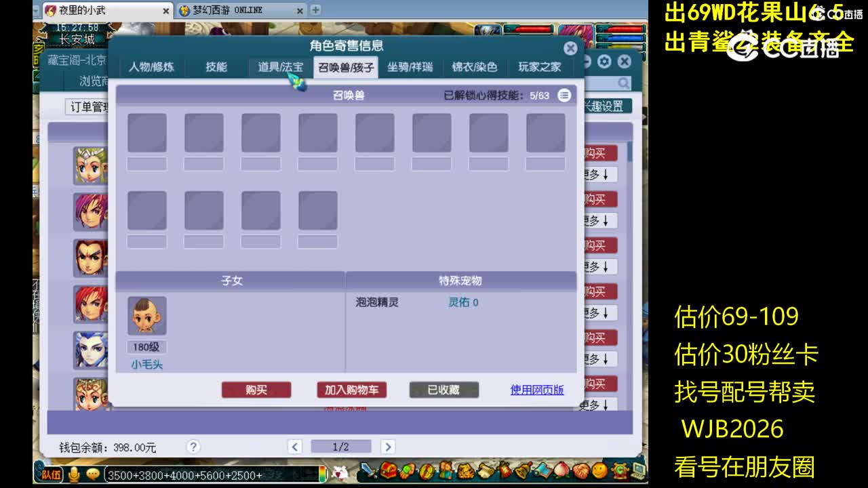Open the treasure chest inventory icon
This screenshot has width=868, height=488.
click(388, 470)
